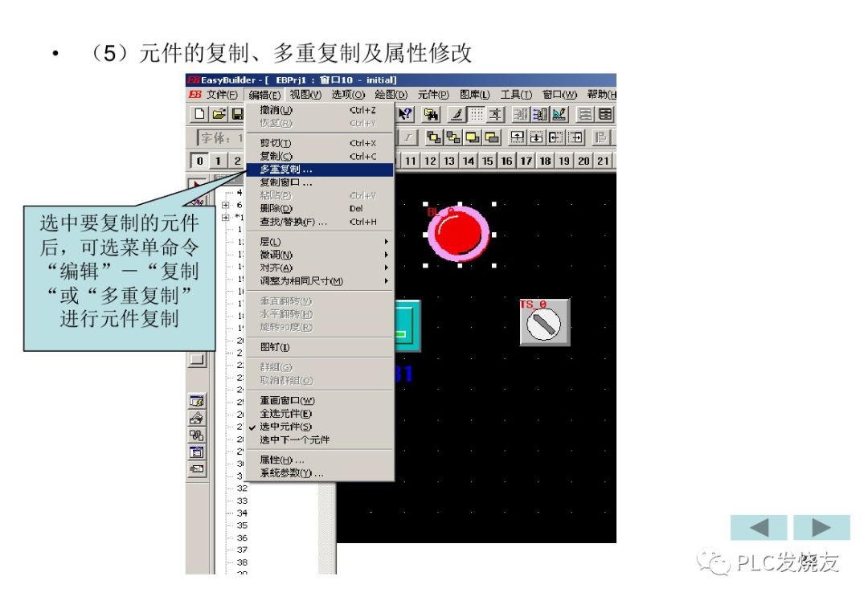Viewport: 868px width, 601px height.
Task: Open the 视图(V) menu
Action: [x=305, y=95]
